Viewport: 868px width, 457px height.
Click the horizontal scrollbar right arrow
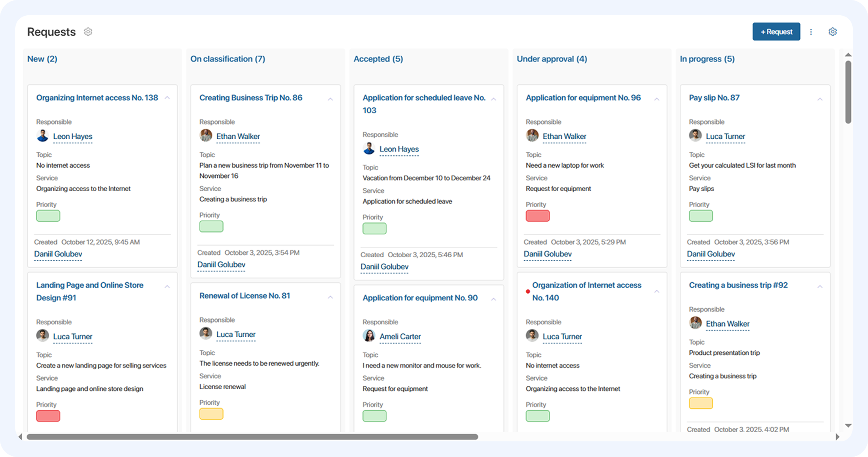point(837,437)
